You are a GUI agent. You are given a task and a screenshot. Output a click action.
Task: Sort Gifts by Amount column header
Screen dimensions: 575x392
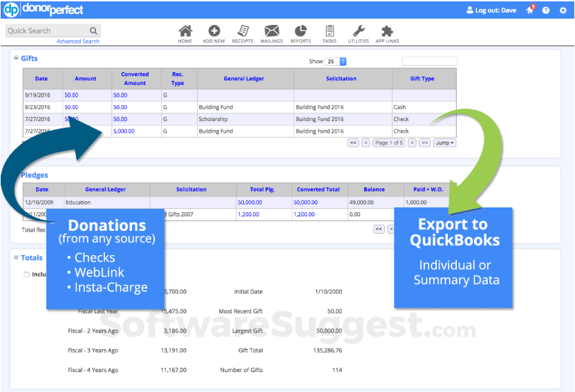click(x=86, y=79)
